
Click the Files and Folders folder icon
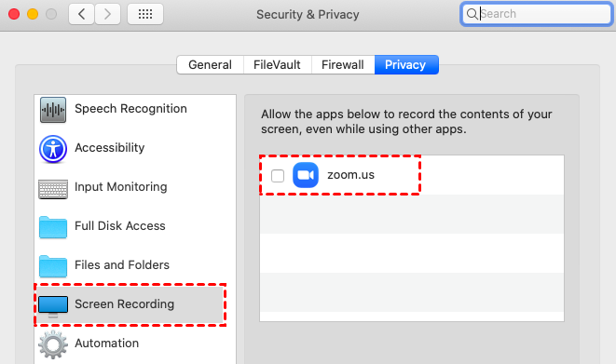[53, 266]
